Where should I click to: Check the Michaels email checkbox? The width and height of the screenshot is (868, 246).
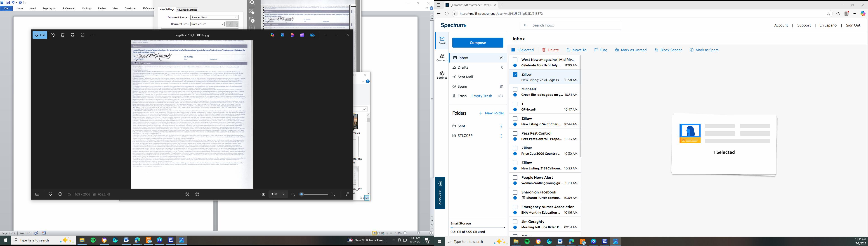[515, 89]
